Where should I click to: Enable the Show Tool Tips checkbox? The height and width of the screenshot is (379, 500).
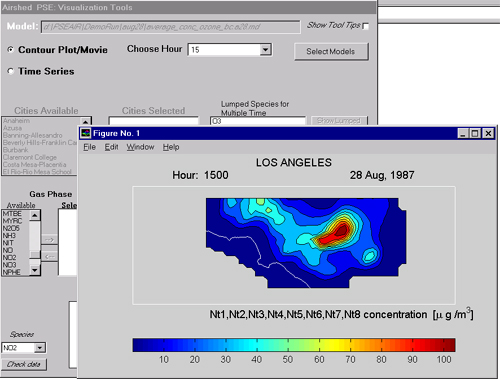[x=366, y=26]
